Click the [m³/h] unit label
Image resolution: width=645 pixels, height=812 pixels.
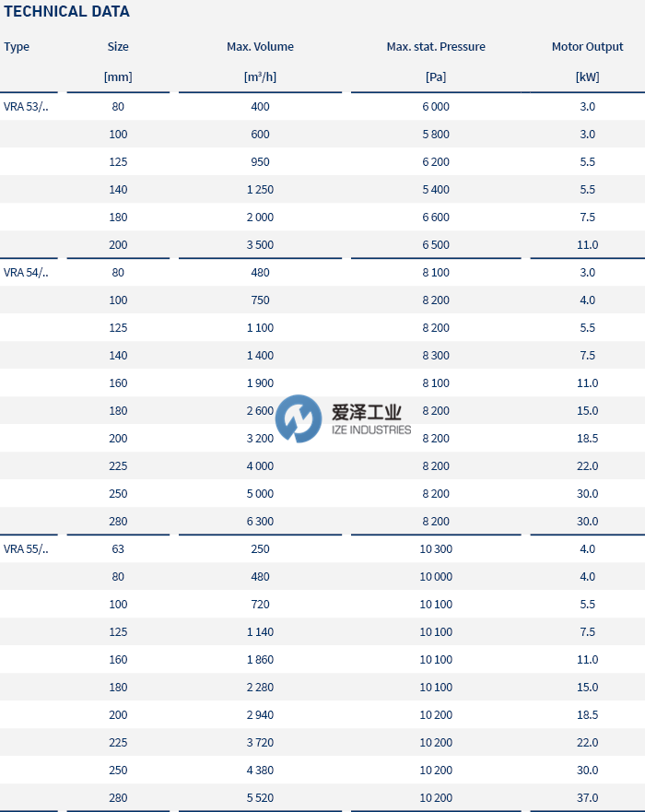click(260, 77)
